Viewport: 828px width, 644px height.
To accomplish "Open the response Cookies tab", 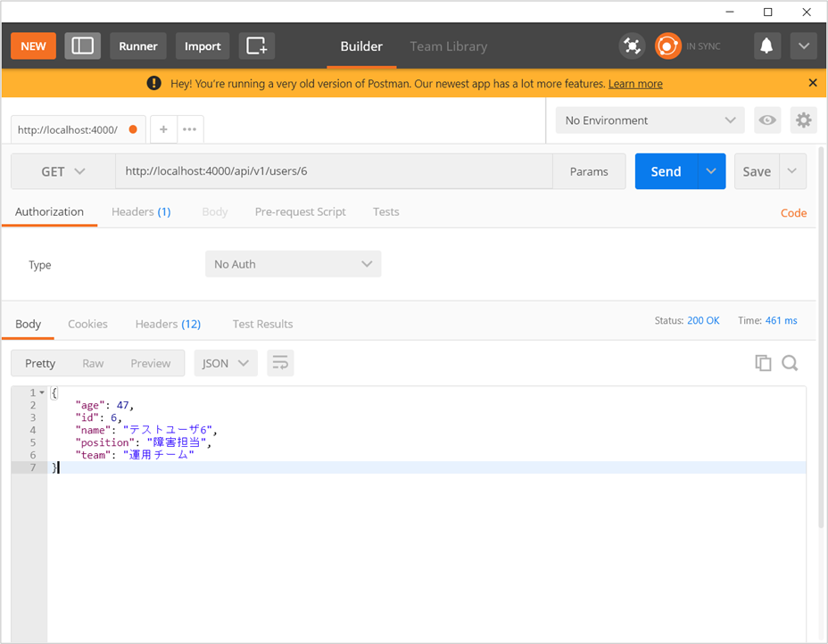I will 87,324.
